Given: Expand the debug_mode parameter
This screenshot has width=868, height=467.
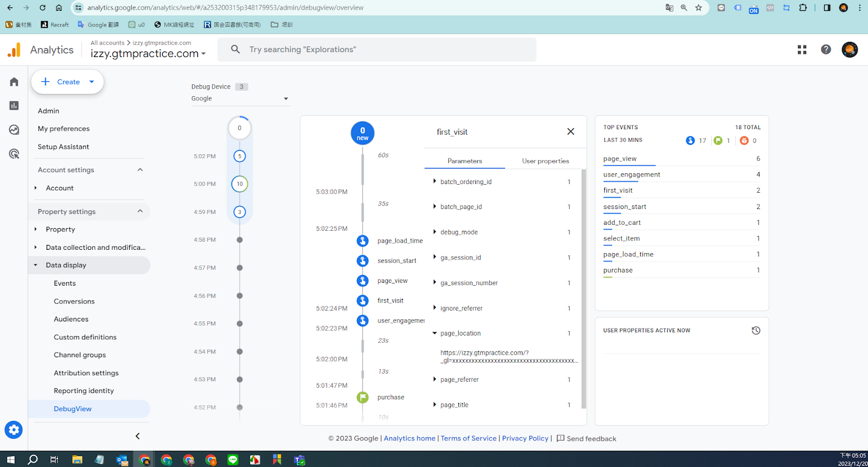Looking at the screenshot, I should pos(435,232).
